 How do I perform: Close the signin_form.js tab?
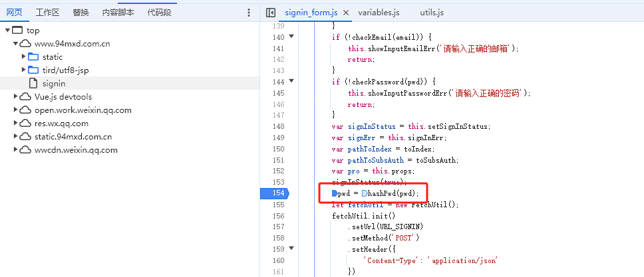(x=346, y=13)
